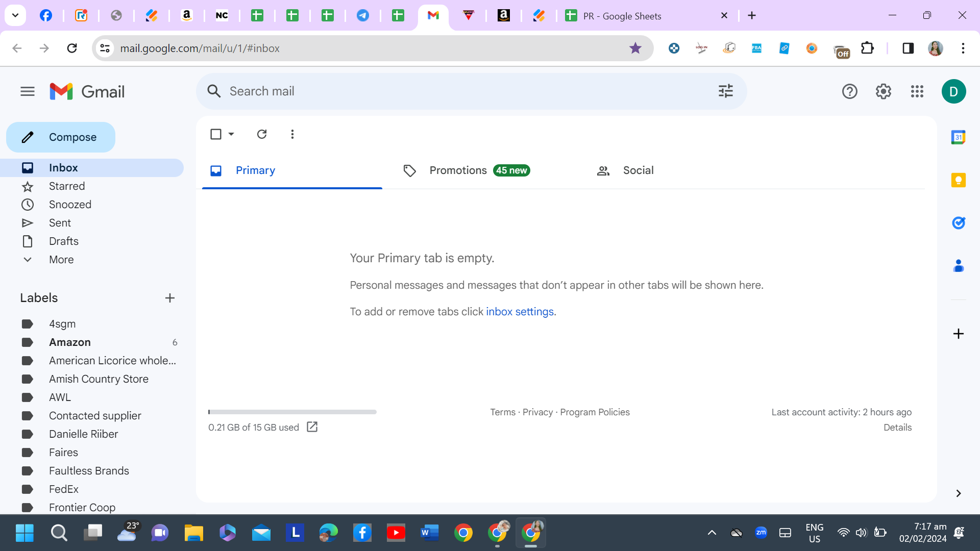Open the Amazon label
This screenshot has width=980, height=551.
[92, 342]
